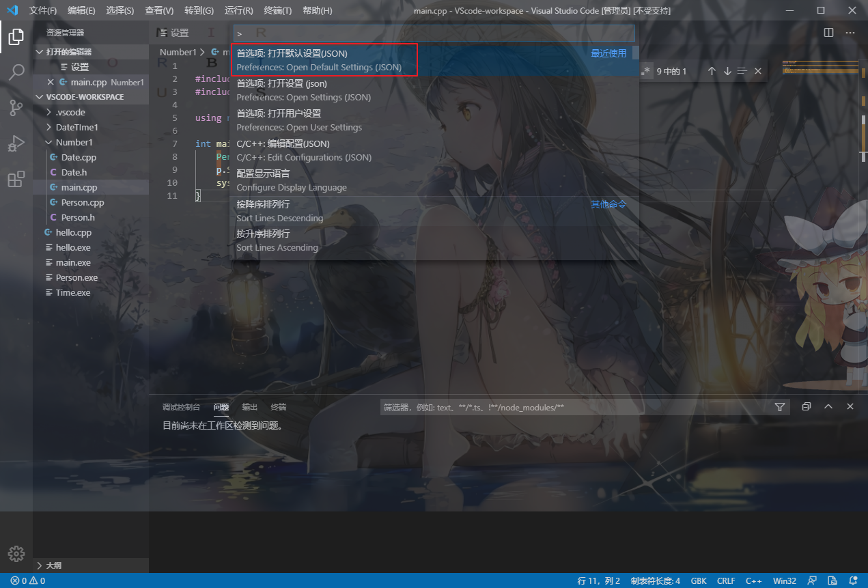The height and width of the screenshot is (588, 868).
Task: Click the command palette input field
Action: tap(434, 33)
